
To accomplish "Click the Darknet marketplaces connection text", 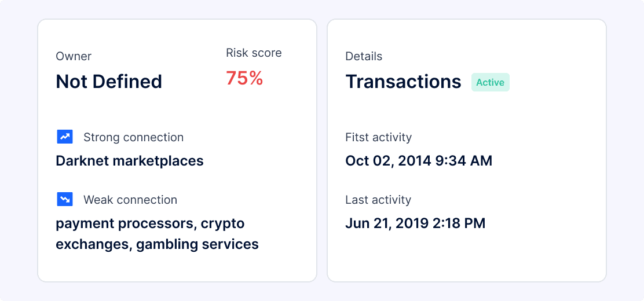I will point(130,160).
